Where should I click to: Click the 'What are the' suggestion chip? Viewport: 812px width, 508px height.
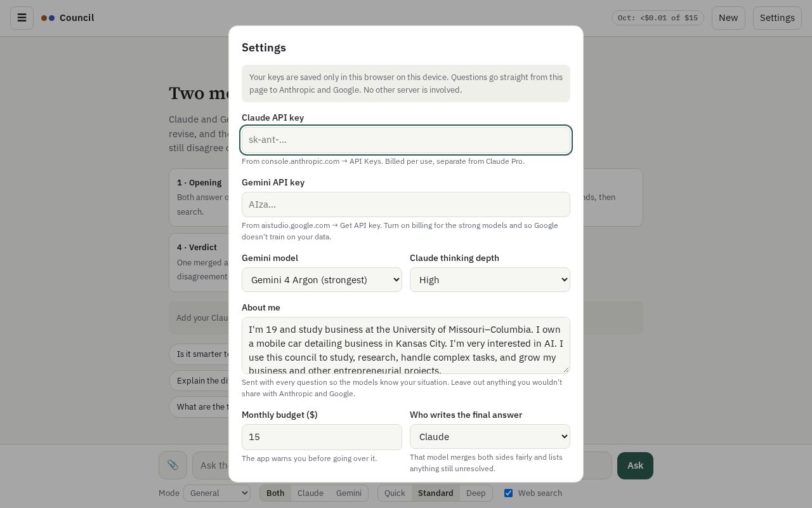(x=199, y=406)
